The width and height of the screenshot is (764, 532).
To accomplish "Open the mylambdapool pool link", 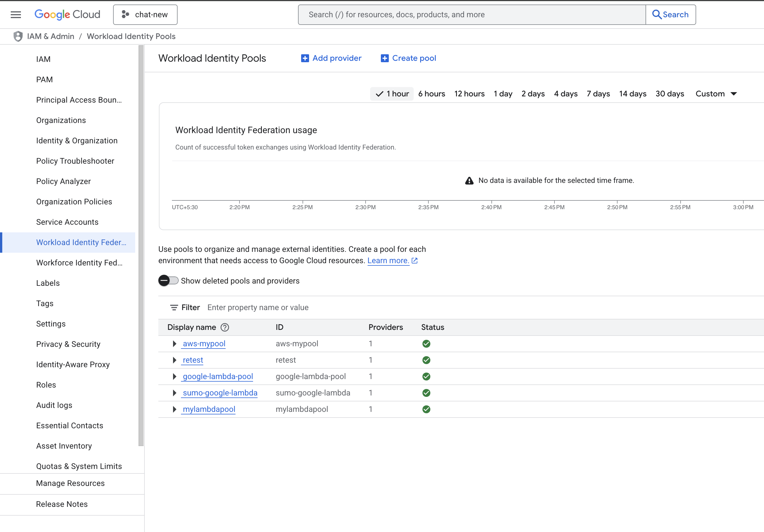I will [209, 409].
